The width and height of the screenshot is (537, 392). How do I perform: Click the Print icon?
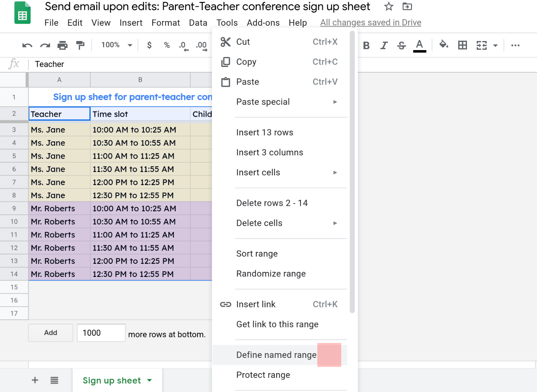(x=62, y=45)
